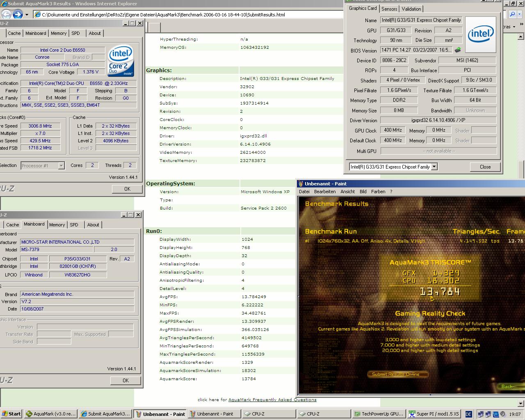This screenshot has width=525, height=420.
Task: Click the Internet Explorer address bar
Action: click(x=189, y=14)
